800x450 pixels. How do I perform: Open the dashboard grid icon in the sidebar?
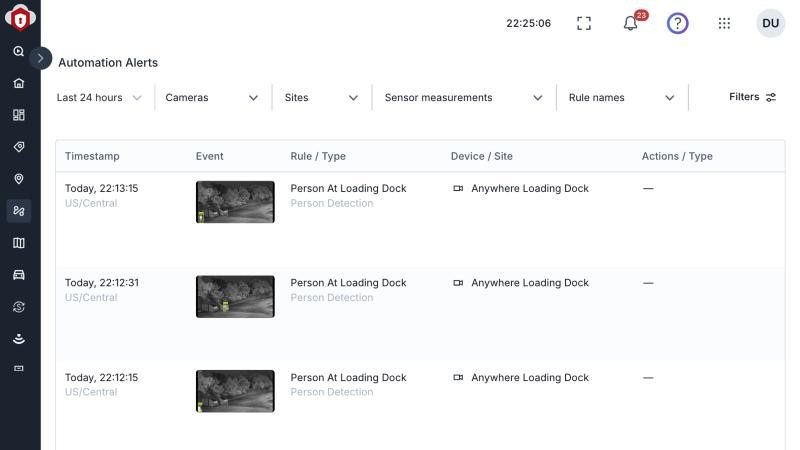point(19,115)
